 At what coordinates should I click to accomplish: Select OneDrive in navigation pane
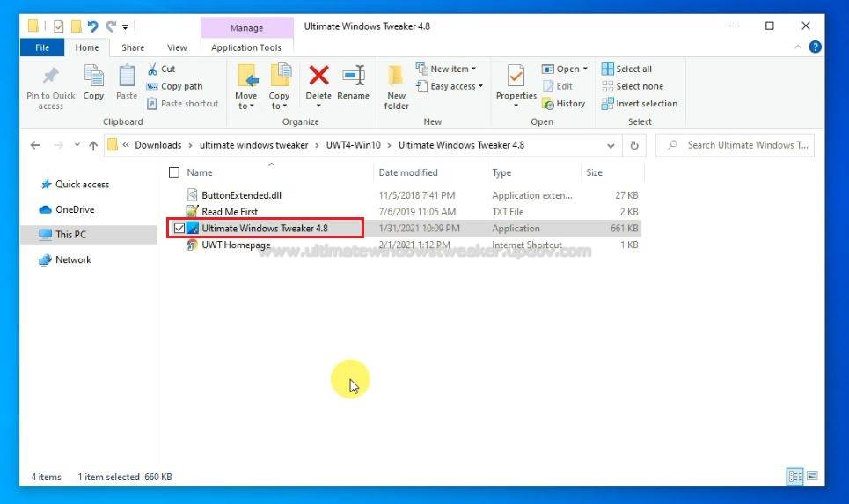[67, 209]
